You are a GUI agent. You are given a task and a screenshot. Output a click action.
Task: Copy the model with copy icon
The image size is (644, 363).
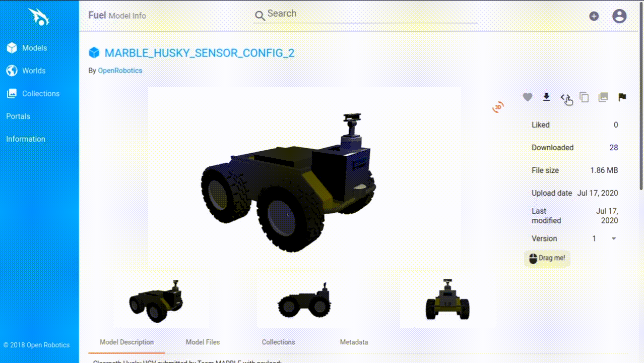584,97
